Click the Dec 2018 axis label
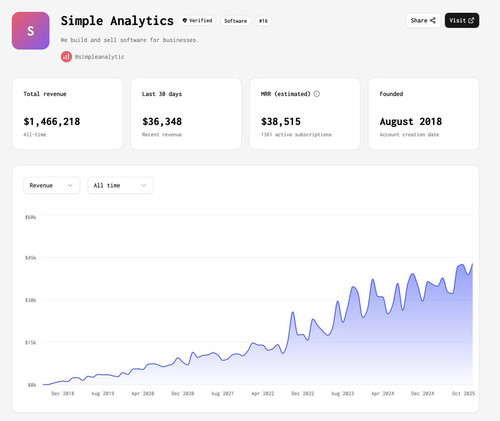The height and width of the screenshot is (421, 500). pos(62,393)
